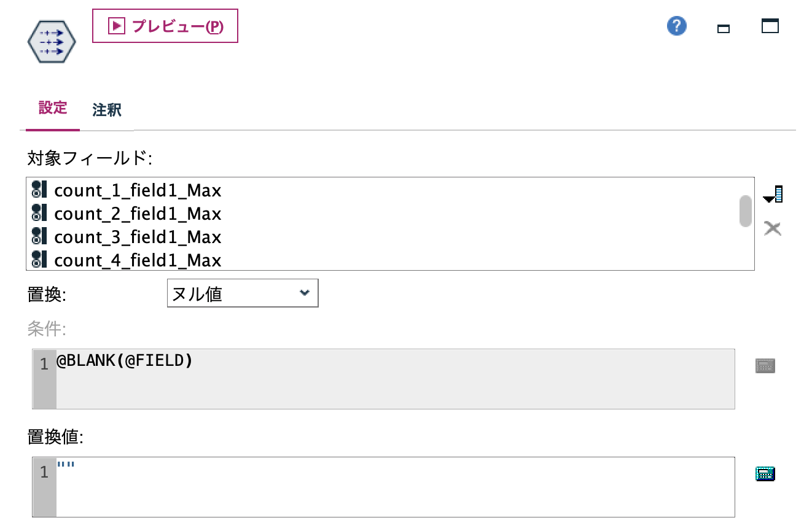Click the X icon to remove selected fields

773,228
